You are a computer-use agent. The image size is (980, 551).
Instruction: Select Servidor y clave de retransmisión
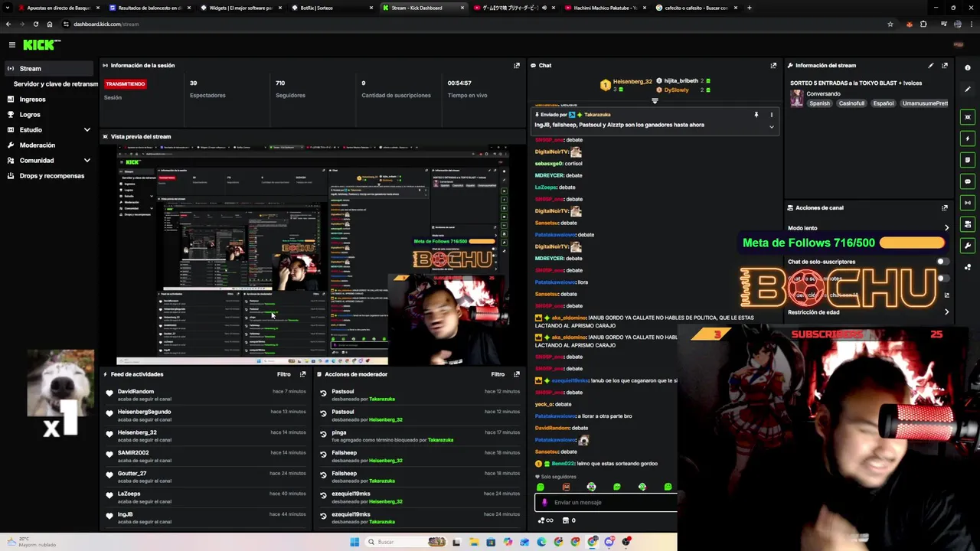coord(56,84)
